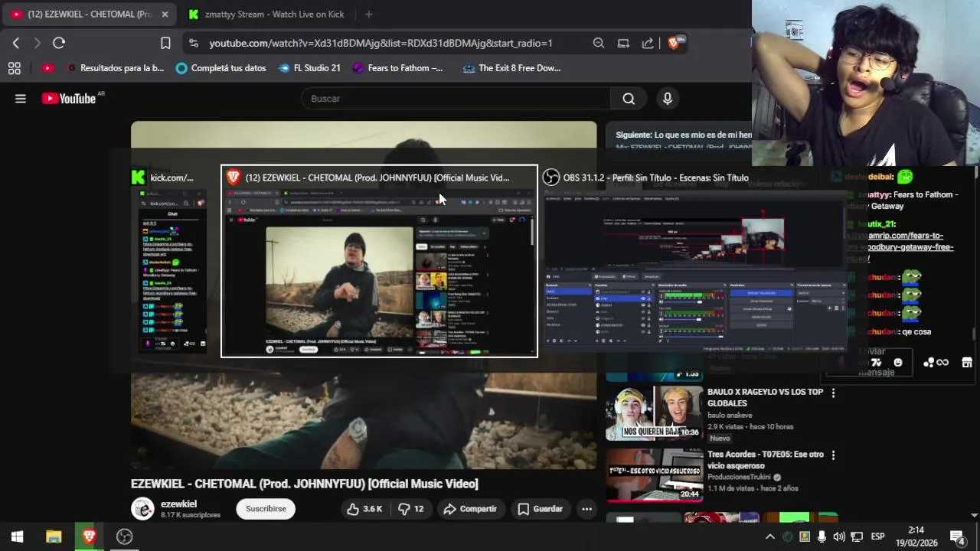The width and height of the screenshot is (980, 551).
Task: Open site settings icon in address bar
Action: pos(194,43)
